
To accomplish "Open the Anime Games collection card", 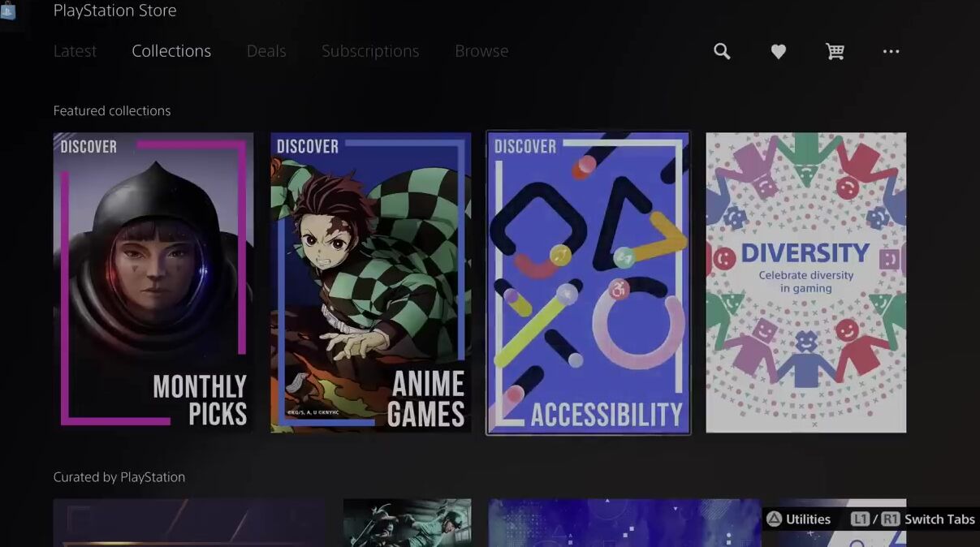I will (371, 282).
